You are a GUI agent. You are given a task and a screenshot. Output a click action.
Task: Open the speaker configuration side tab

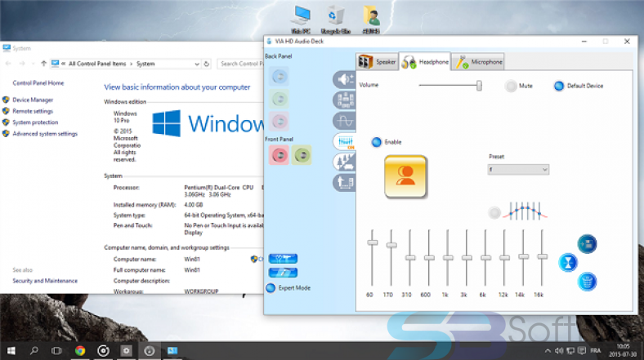pyautogui.click(x=344, y=100)
